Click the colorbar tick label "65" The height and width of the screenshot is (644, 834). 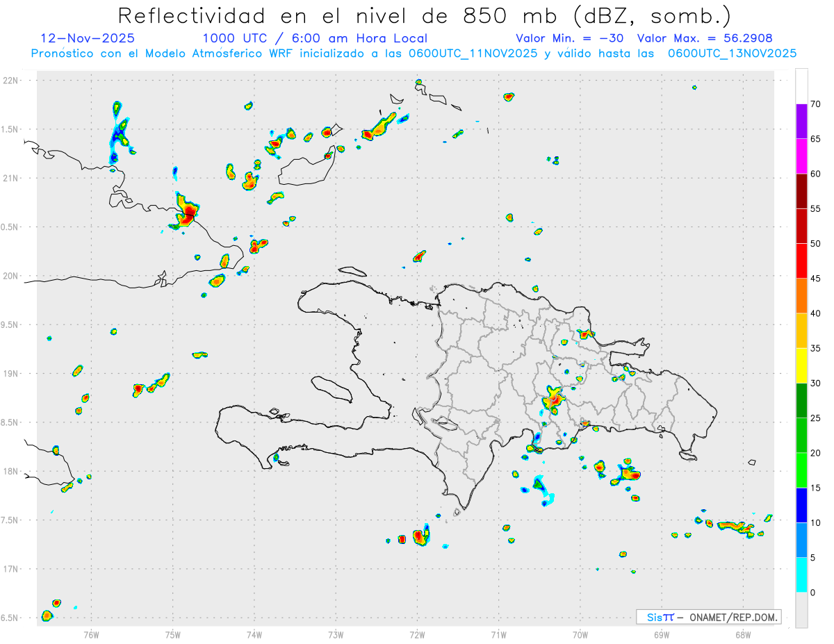point(815,139)
